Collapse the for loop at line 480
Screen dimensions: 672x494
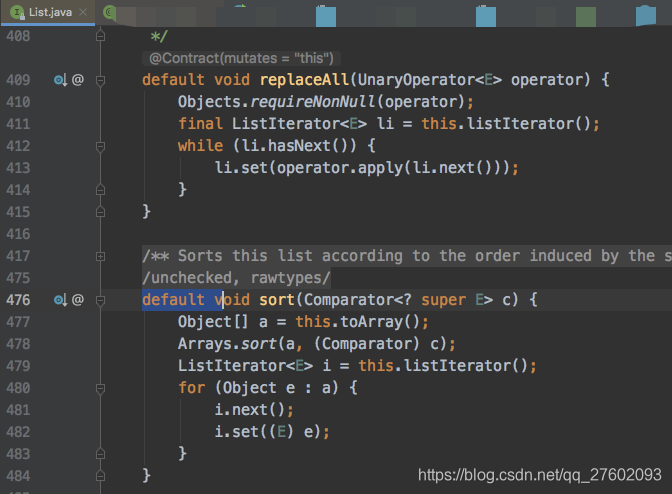point(100,389)
